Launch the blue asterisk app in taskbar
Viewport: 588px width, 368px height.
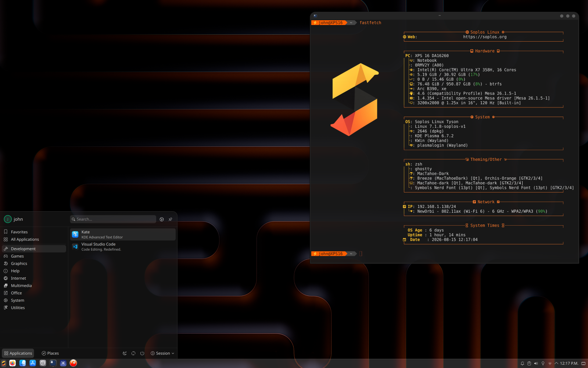(x=63, y=363)
